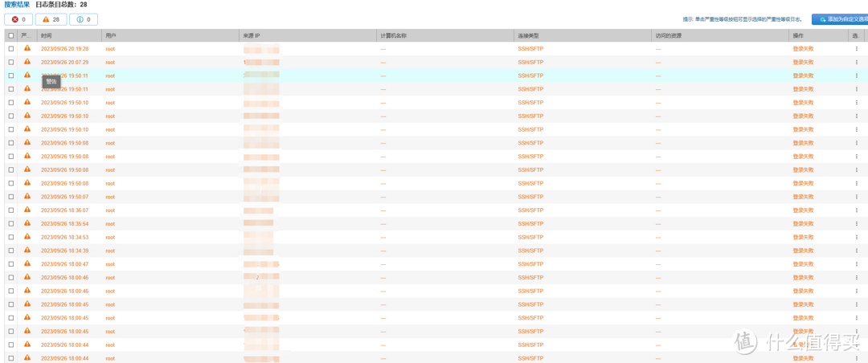Viewport: 868px width, 363px height.
Task: Select warning icon in the 18:00:47 row
Action: click(27, 263)
